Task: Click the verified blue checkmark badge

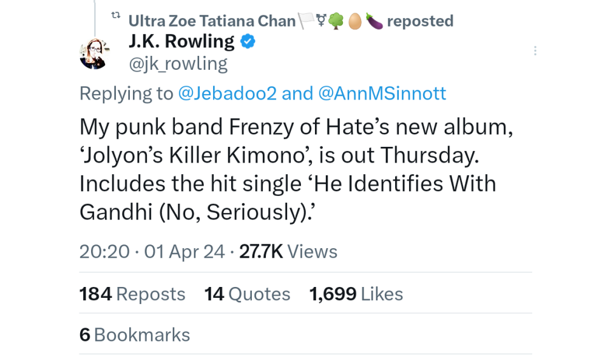Action: [247, 41]
